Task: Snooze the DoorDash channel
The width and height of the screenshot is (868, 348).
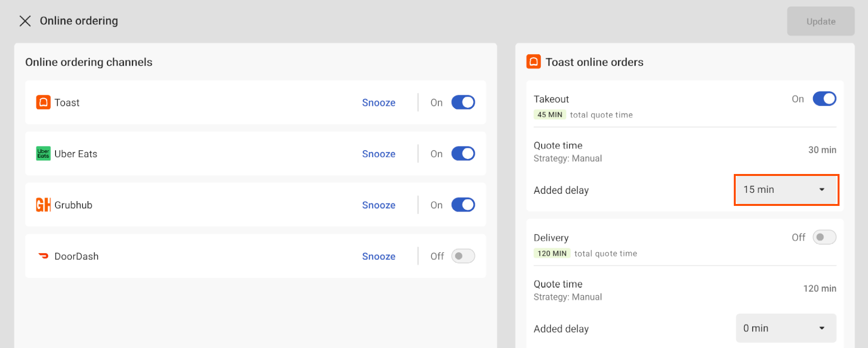Action: pyautogui.click(x=378, y=256)
